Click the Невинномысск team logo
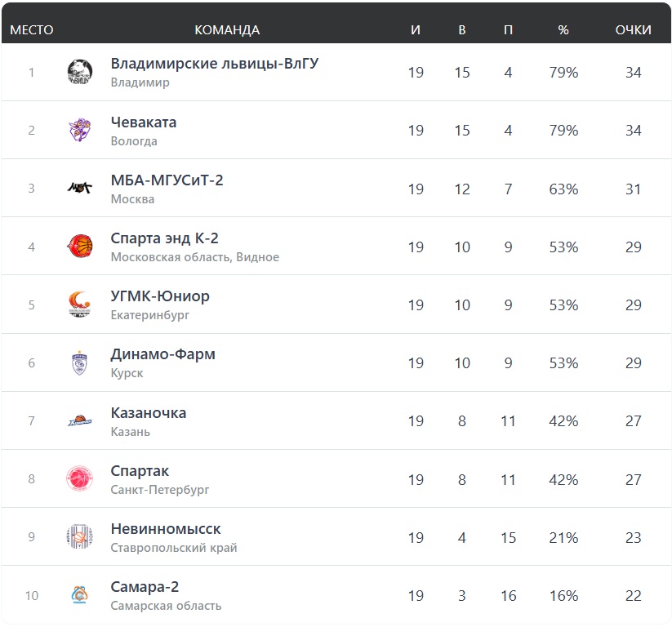 80,537
